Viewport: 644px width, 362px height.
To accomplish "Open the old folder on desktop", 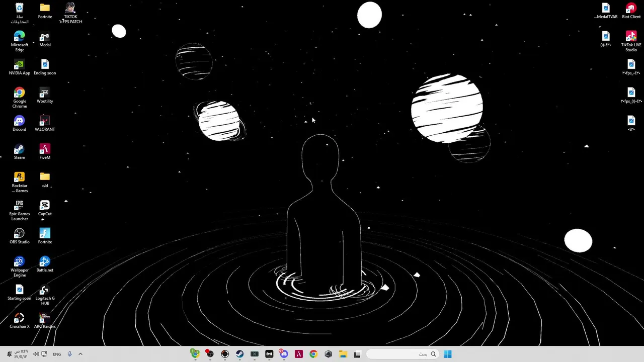I will coord(45,180).
